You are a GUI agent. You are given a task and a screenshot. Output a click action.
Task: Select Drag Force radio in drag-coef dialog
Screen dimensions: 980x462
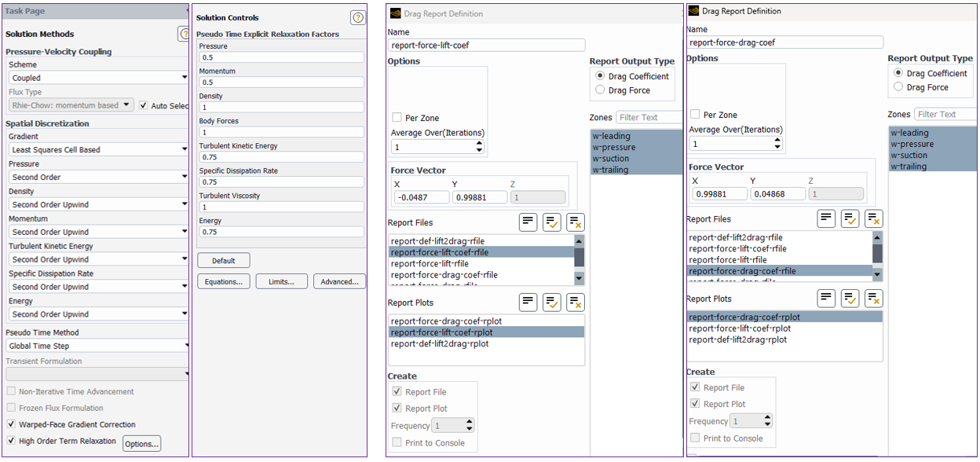(x=898, y=87)
